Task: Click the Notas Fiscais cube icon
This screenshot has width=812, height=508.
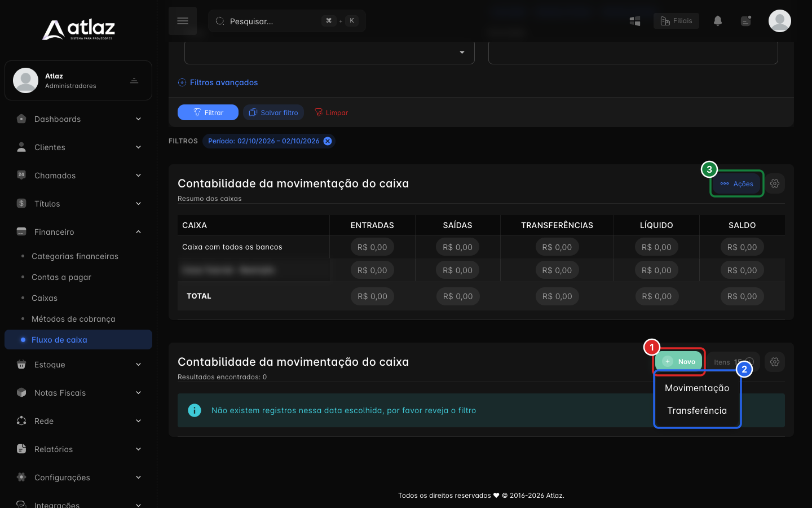Action: click(21, 392)
